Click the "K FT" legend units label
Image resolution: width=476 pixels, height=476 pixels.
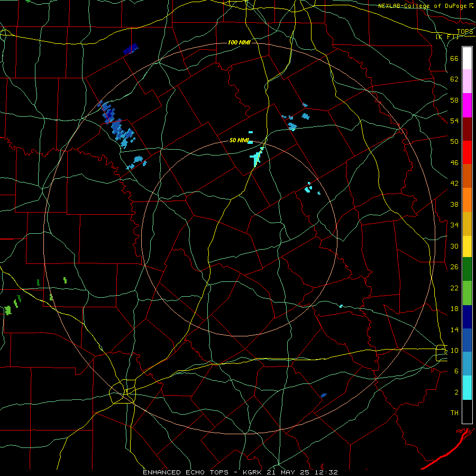[447, 37]
